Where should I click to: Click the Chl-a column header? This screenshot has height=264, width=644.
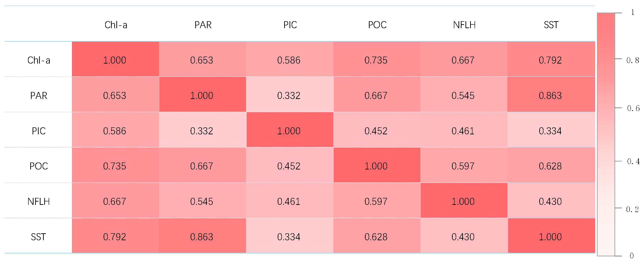(x=116, y=25)
